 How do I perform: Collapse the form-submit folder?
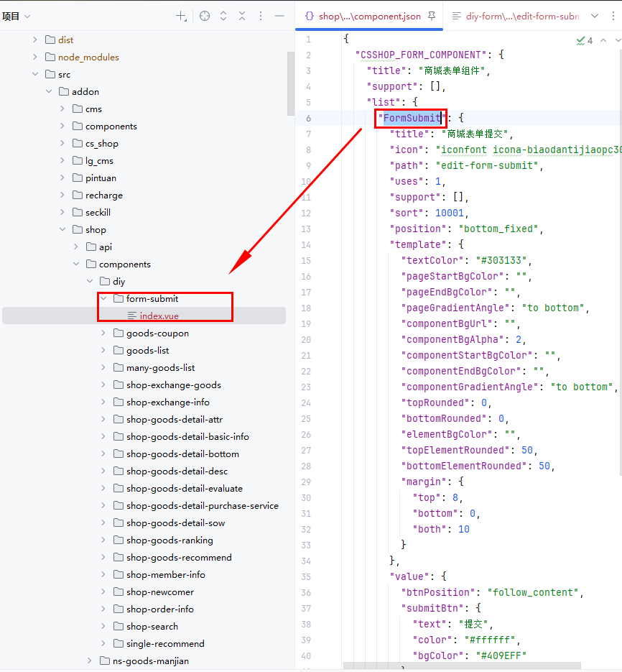[x=103, y=298]
